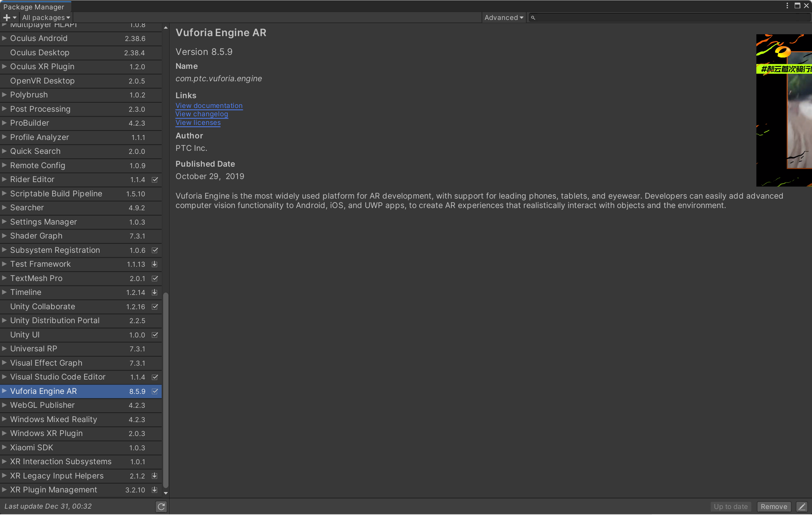Select Oculus Desktop package
Image resolution: width=812 pixels, height=515 pixels.
coord(81,53)
